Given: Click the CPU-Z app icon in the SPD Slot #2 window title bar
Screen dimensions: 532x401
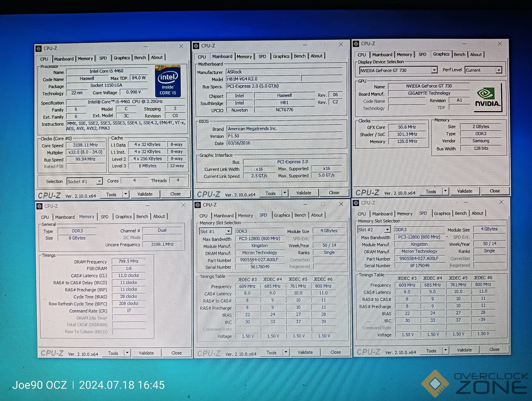Looking at the screenshot, I should 356,203.
